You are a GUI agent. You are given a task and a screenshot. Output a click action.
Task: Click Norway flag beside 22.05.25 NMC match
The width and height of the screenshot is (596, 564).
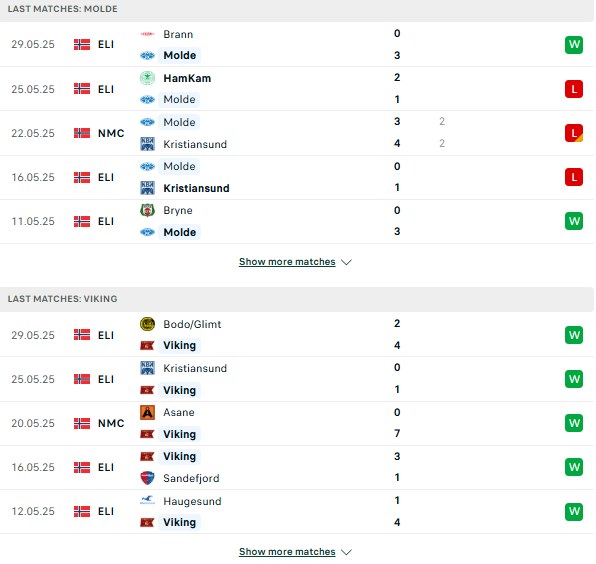tap(82, 133)
